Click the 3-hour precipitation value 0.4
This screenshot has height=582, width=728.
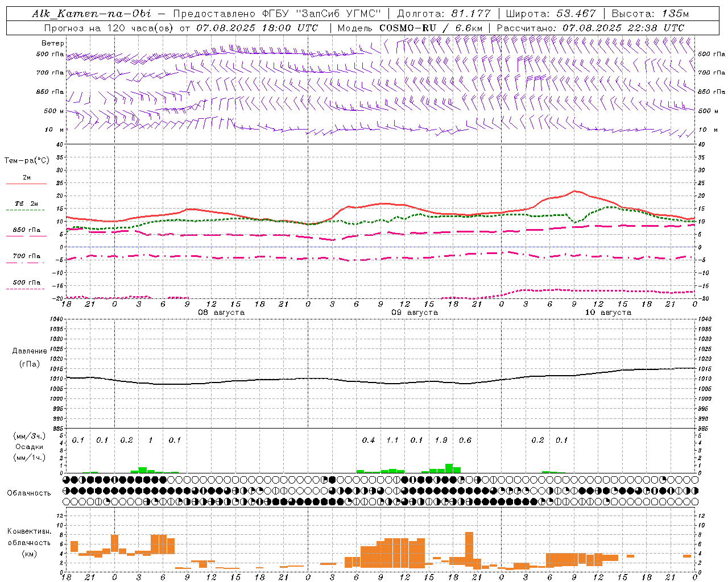369,440
